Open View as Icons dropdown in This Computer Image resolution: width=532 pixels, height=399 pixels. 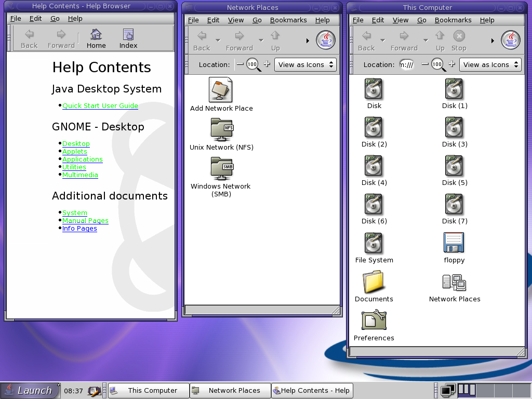[490, 64]
